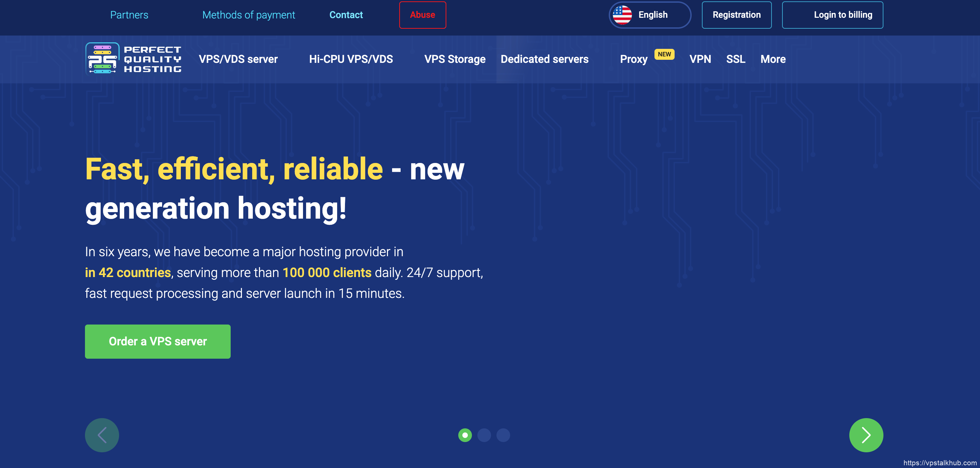Click the NEW badge beside Proxy
Image resolution: width=980 pixels, height=468 pixels.
(x=664, y=54)
